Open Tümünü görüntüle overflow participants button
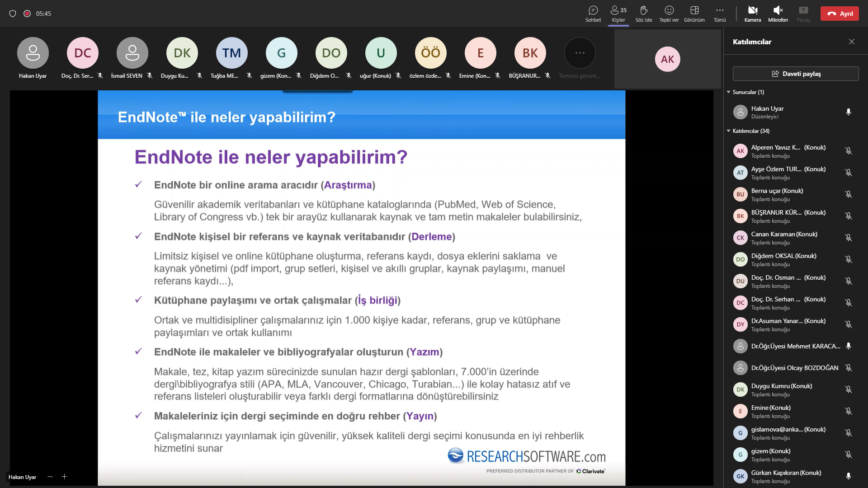The image size is (868, 488). [x=580, y=53]
